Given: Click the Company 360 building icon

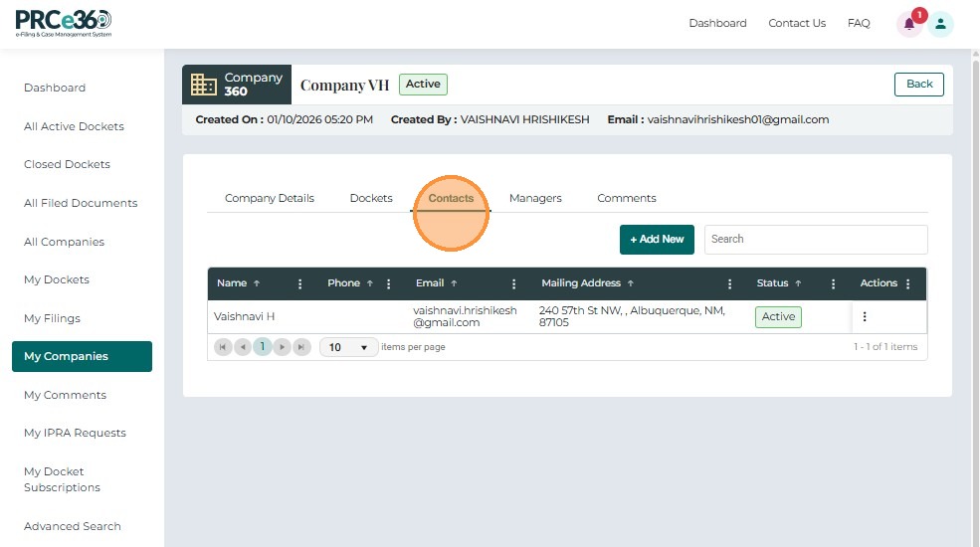Looking at the screenshot, I should pyautogui.click(x=204, y=85).
